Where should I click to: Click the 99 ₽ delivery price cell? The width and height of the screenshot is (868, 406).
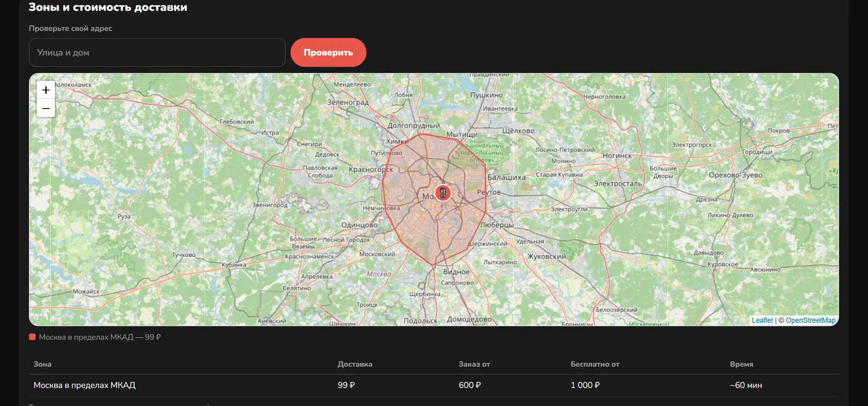point(346,385)
